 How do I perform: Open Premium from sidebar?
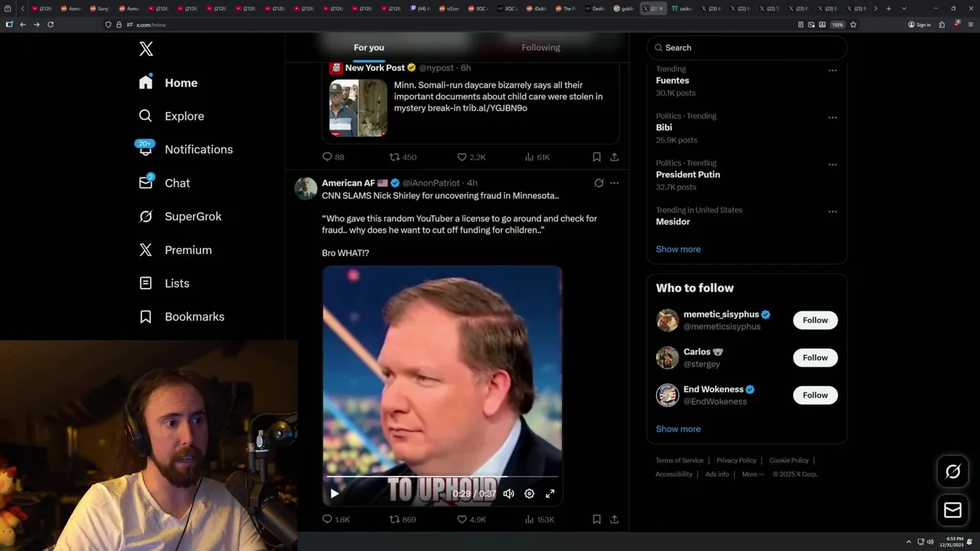[175, 249]
